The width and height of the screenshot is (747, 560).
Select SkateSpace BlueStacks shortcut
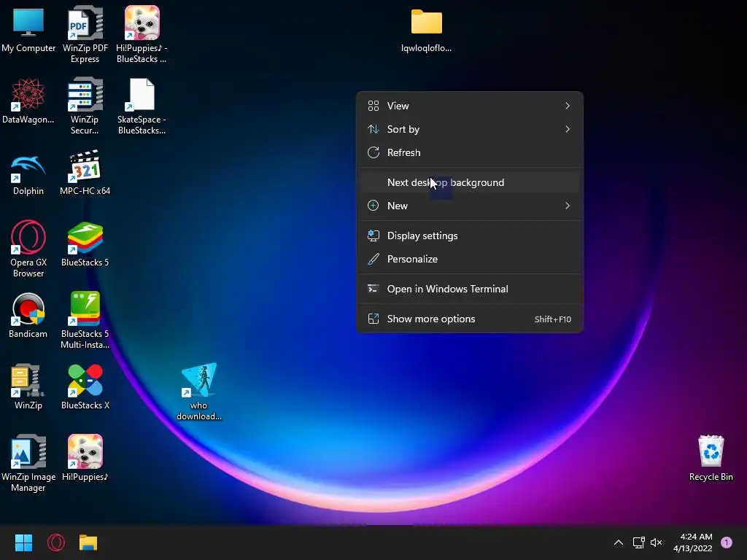pyautogui.click(x=142, y=106)
